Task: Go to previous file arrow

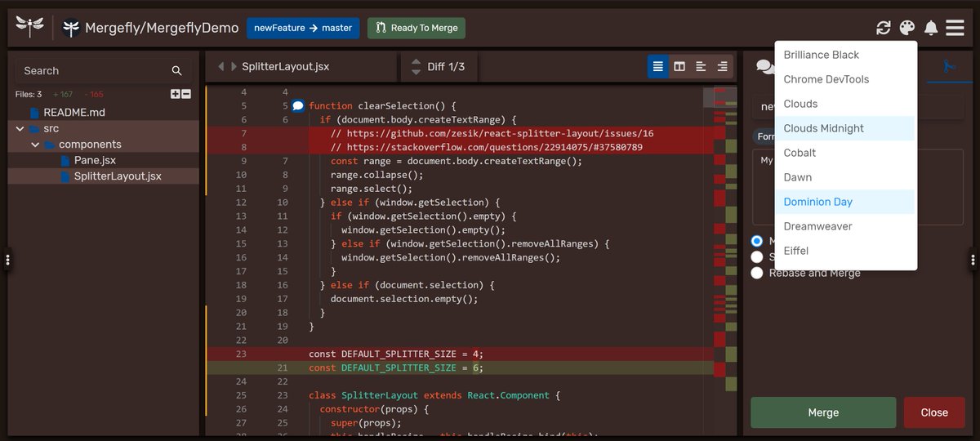Action: tap(220, 66)
